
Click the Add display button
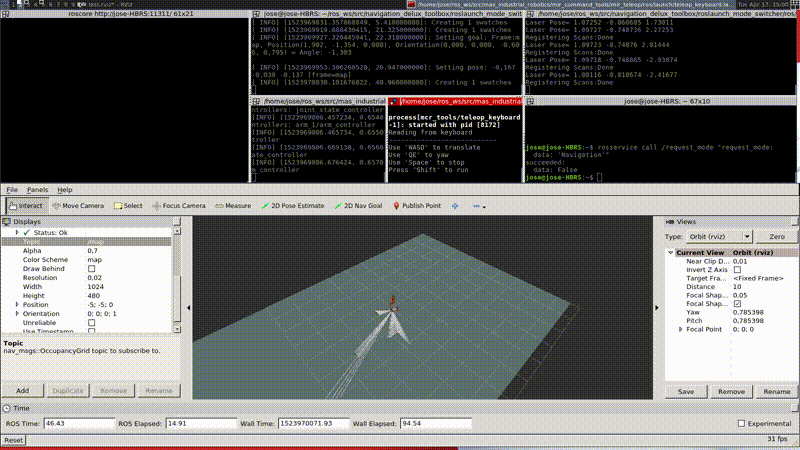(22, 391)
